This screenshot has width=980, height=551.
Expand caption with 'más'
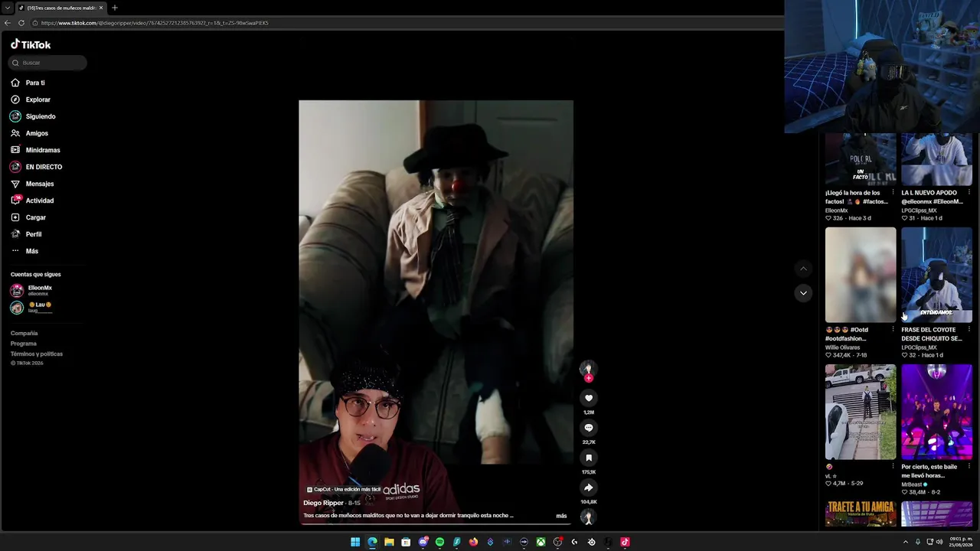(x=561, y=516)
